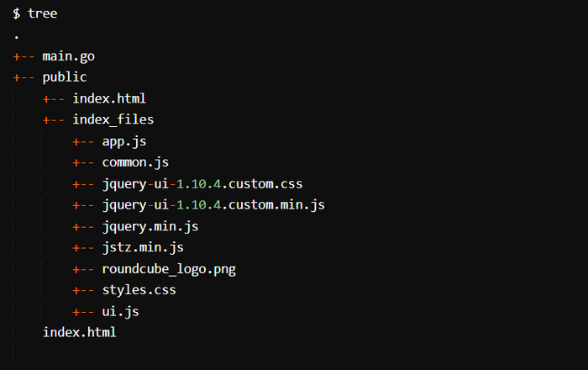Click the branch marker before ui.js

(x=84, y=312)
